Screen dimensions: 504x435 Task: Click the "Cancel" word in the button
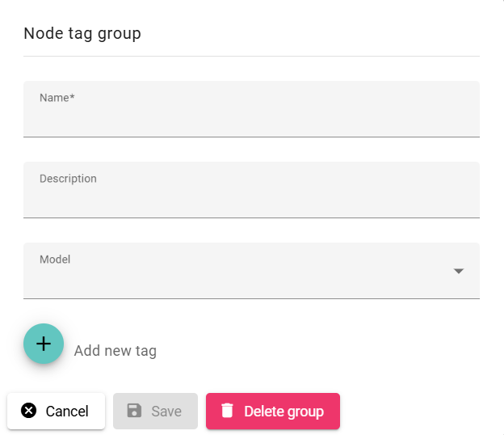click(x=67, y=412)
